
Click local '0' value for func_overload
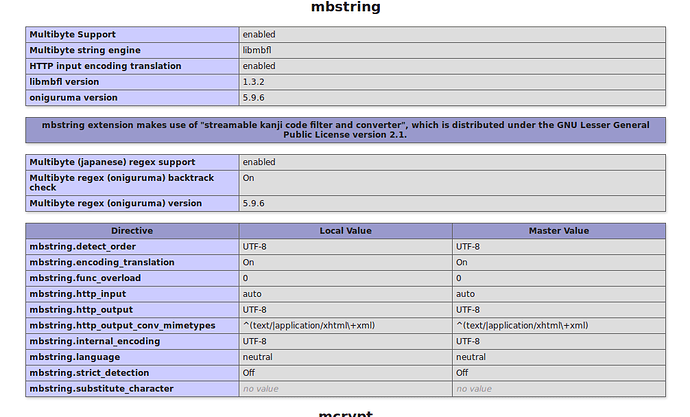pos(346,278)
